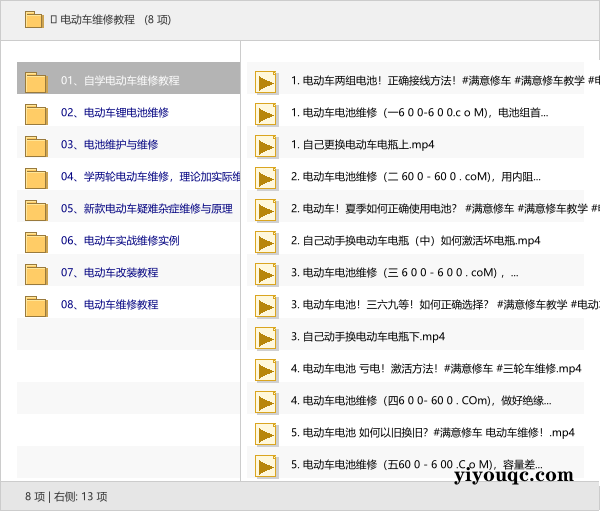Click the folder icon beside 电动车维修教程 header

pyautogui.click(x=33, y=19)
